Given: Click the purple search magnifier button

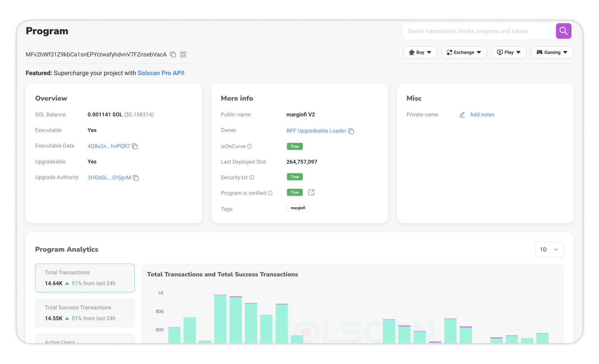Looking at the screenshot, I should tap(563, 31).
